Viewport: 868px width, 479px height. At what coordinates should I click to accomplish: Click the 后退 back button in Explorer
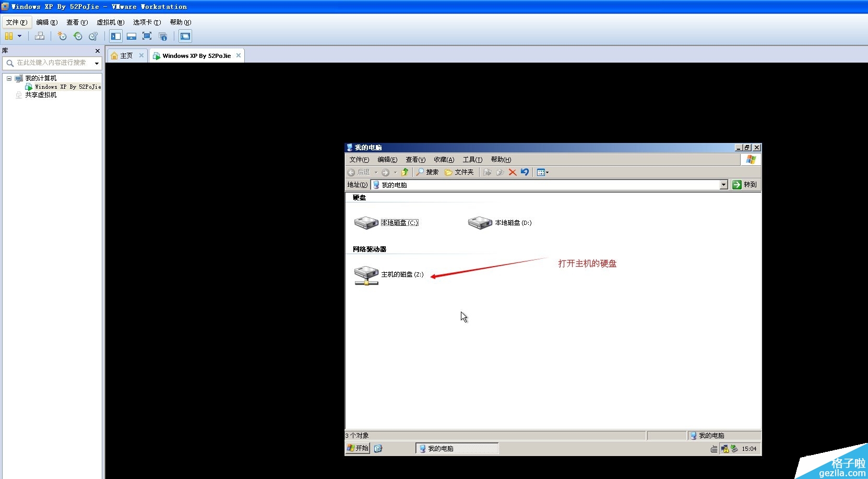point(359,172)
